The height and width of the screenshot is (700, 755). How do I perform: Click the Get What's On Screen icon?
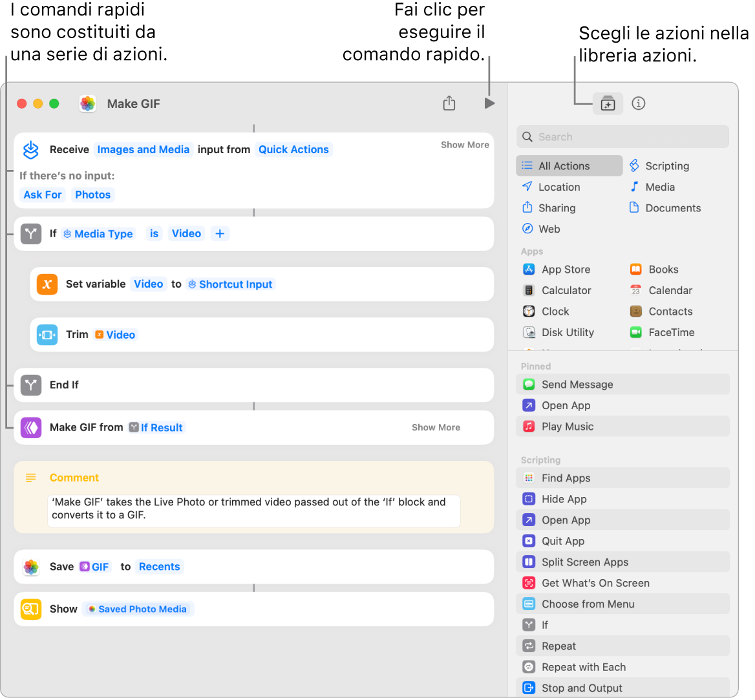(x=529, y=583)
